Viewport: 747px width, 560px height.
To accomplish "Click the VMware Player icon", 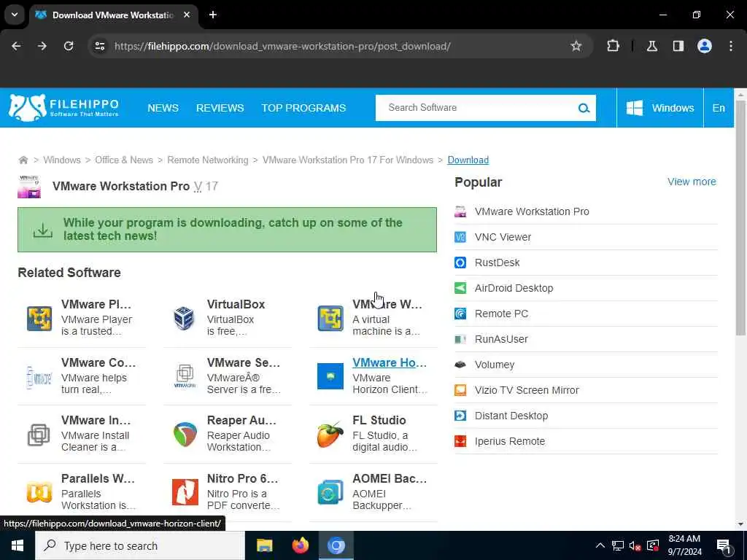I will pyautogui.click(x=39, y=319).
